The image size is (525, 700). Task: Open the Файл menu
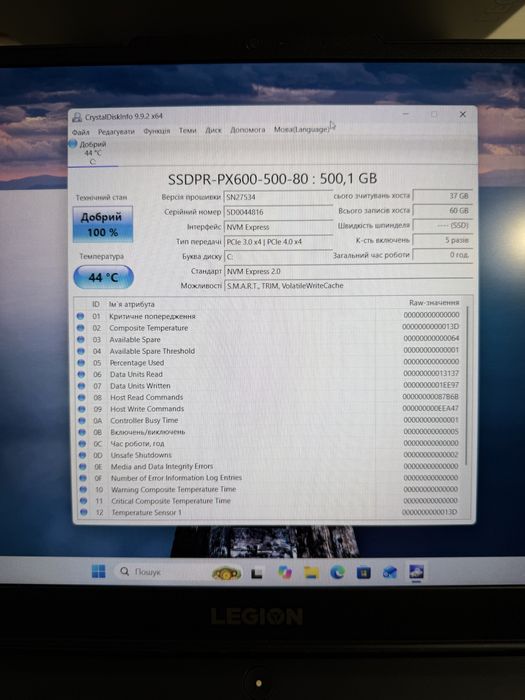point(81,132)
